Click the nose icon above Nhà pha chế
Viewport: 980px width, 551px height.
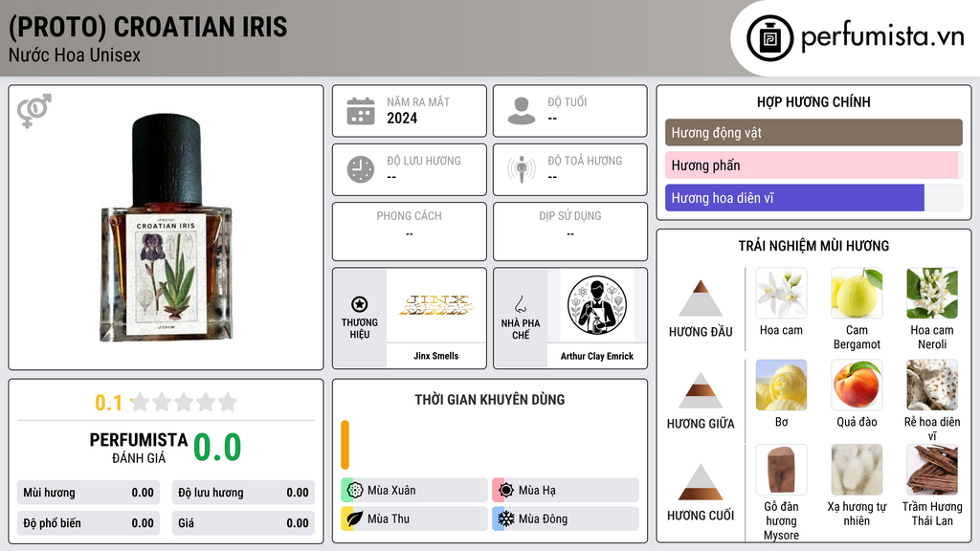520,304
